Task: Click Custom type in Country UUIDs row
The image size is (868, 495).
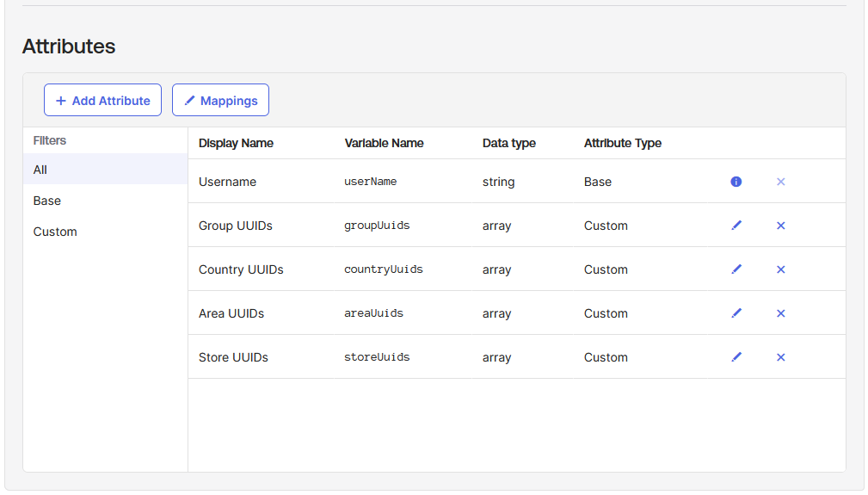Action: 606,269
